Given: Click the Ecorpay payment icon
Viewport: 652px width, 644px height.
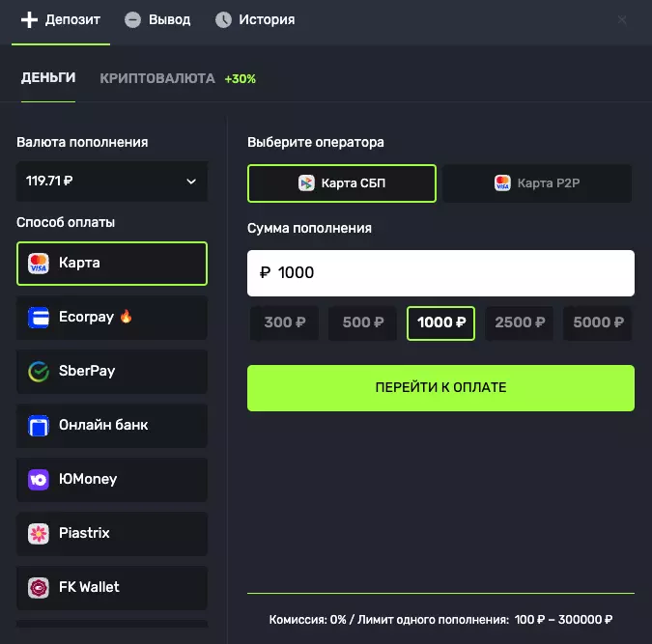Looking at the screenshot, I should pos(39,317).
